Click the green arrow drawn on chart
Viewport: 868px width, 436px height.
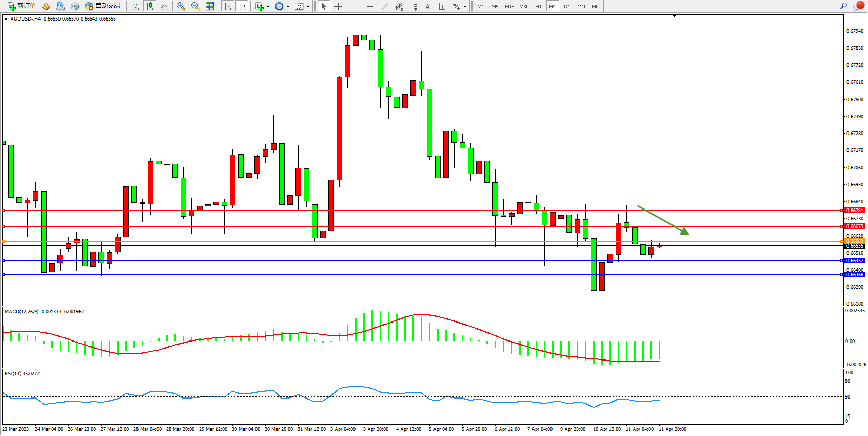(x=663, y=220)
